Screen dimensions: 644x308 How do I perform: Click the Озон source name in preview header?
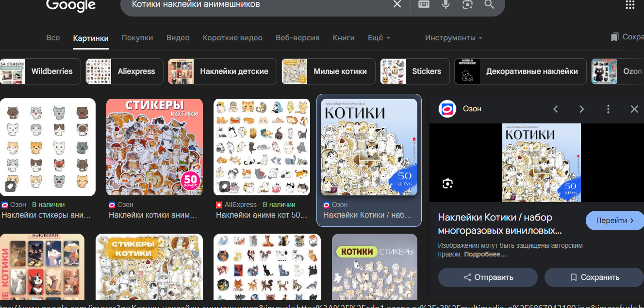coord(472,109)
